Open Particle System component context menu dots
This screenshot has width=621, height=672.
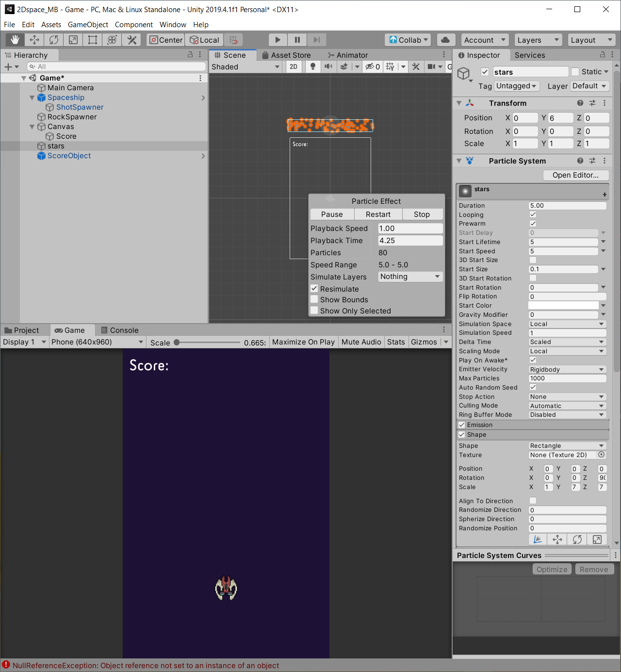click(x=605, y=161)
